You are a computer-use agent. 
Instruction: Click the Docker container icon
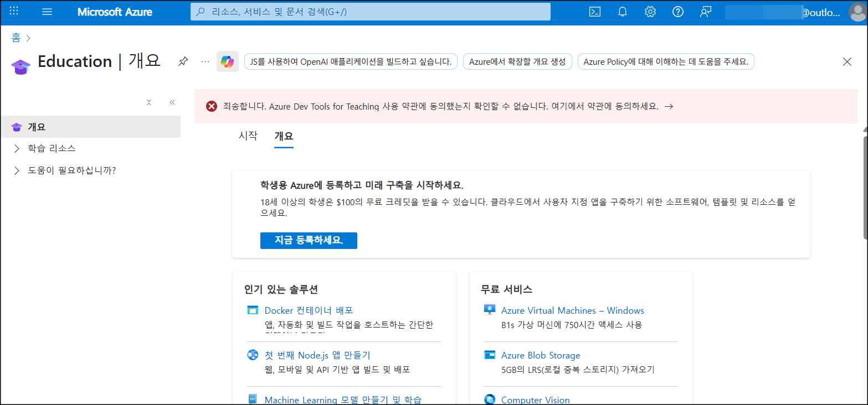[x=253, y=310]
